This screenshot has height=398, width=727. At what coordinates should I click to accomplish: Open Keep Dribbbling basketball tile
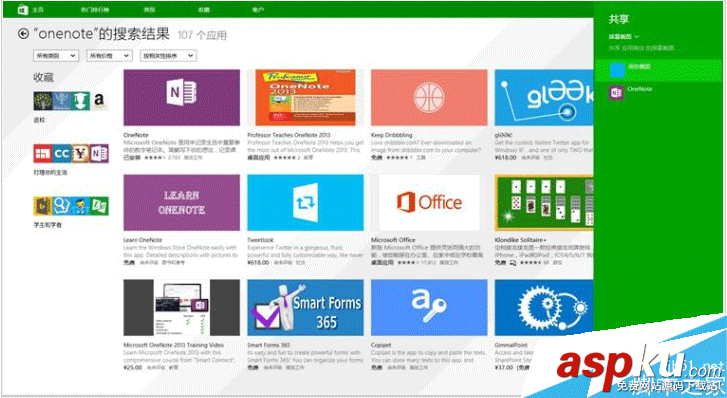coord(429,97)
